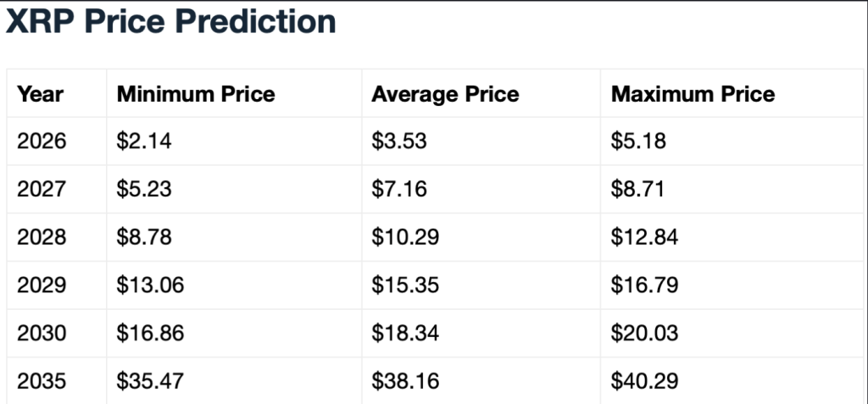Click the Minimum Price column header
The width and height of the screenshot is (868, 404).
tap(196, 93)
